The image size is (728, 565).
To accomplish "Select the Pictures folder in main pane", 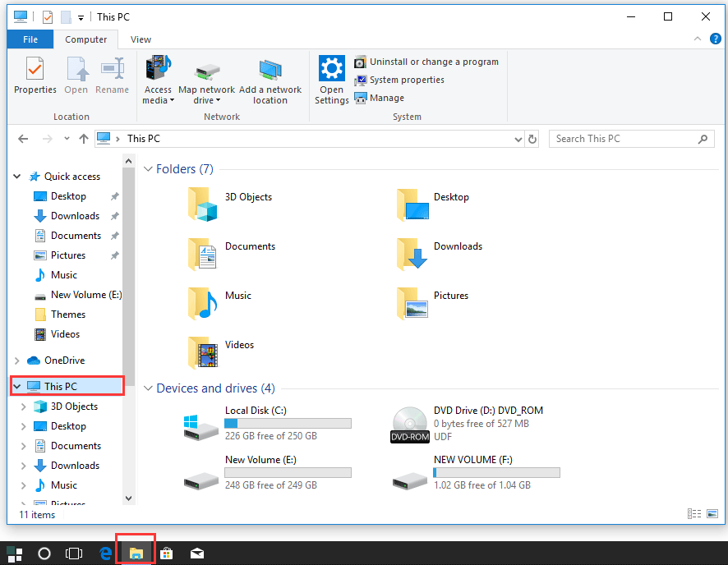I will point(433,302).
